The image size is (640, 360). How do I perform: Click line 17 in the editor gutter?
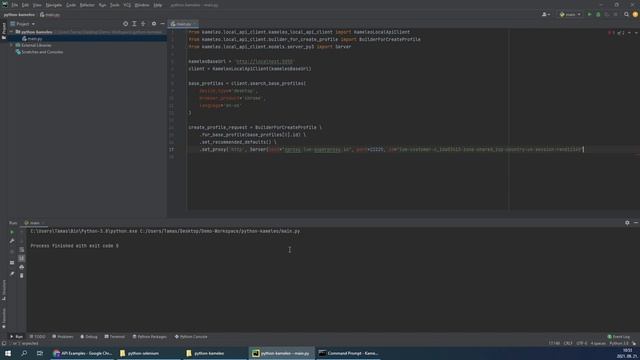[172, 150]
